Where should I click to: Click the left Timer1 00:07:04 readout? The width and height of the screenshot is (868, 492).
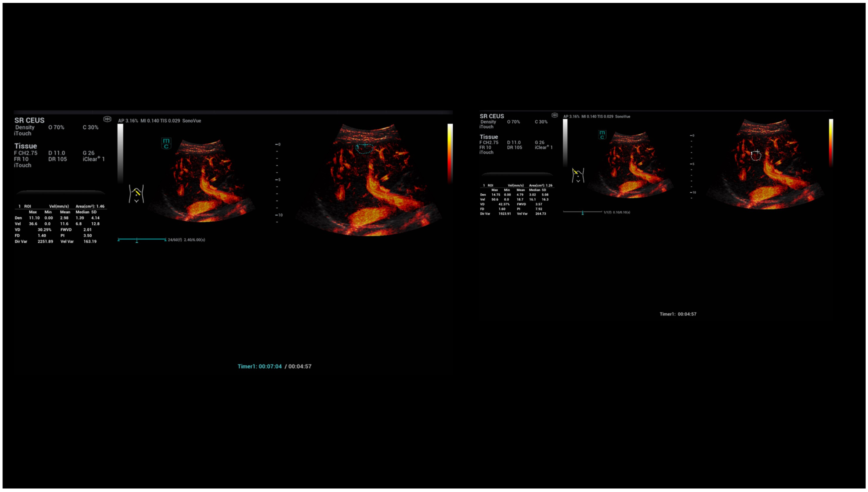pos(260,366)
